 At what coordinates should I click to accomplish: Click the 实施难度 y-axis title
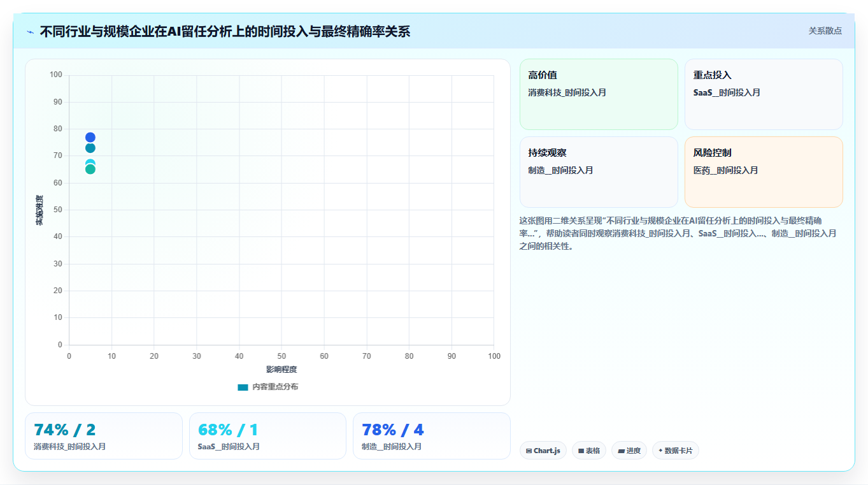click(39, 210)
